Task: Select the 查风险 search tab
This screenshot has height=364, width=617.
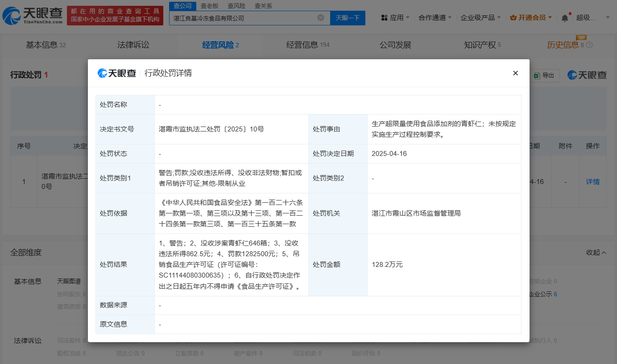Action: click(236, 6)
